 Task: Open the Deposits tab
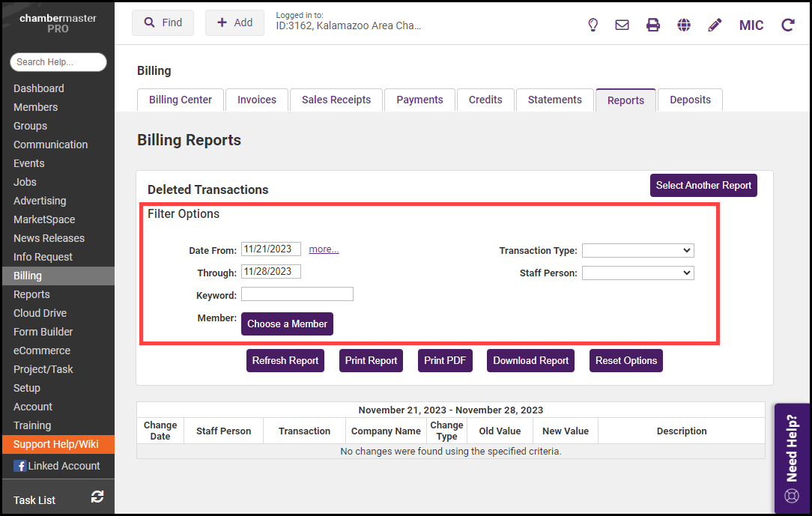click(x=690, y=100)
